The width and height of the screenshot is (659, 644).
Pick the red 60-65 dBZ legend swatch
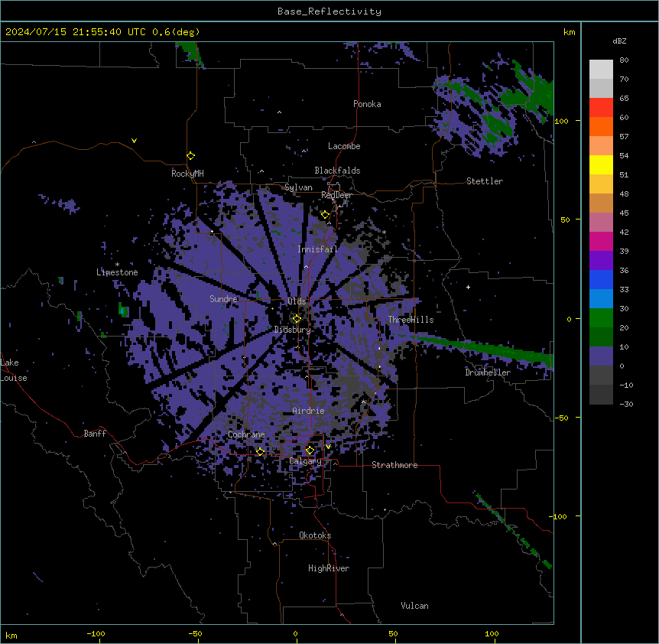click(x=601, y=107)
